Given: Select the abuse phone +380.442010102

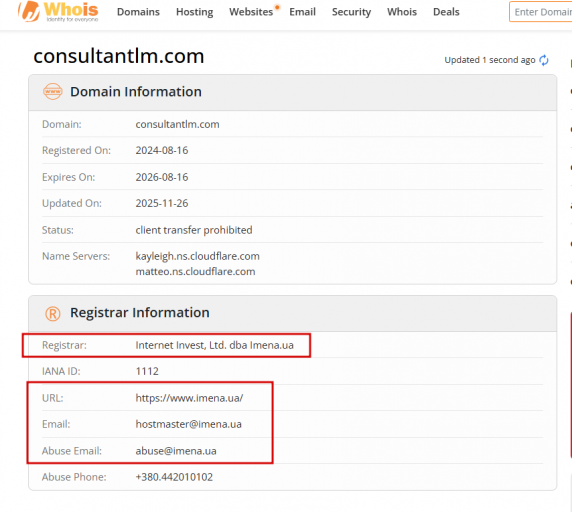Looking at the screenshot, I should point(174,477).
